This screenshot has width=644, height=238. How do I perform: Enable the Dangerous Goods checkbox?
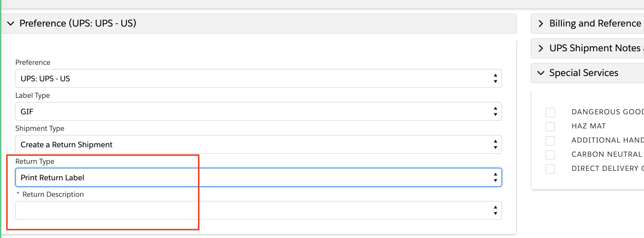pos(550,112)
